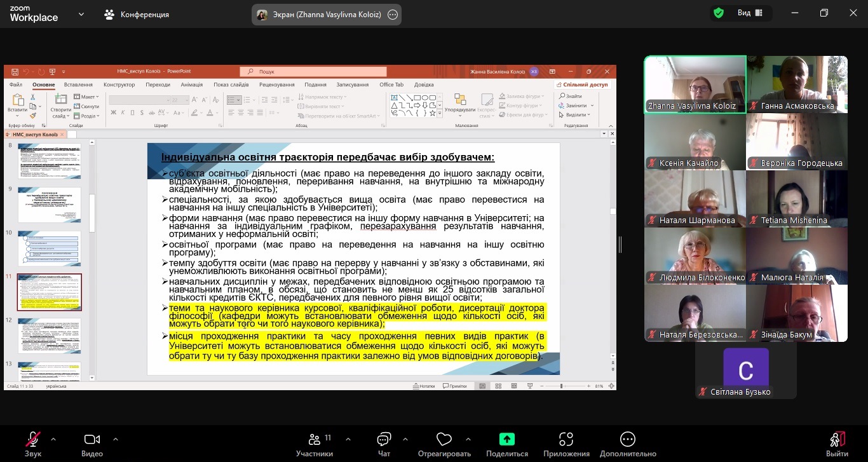Select slide 10 thumbnail
The height and width of the screenshot is (462, 868).
(49, 248)
